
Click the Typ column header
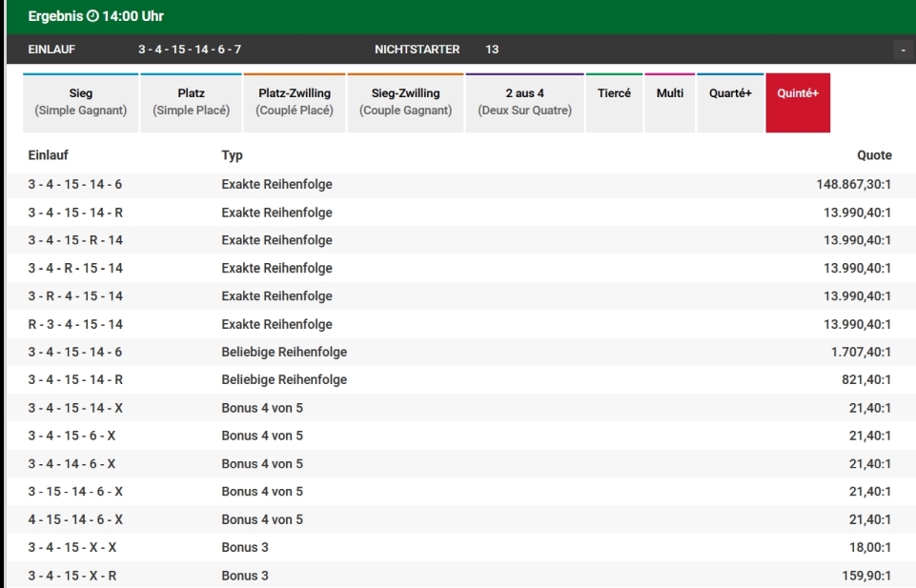[x=232, y=155]
